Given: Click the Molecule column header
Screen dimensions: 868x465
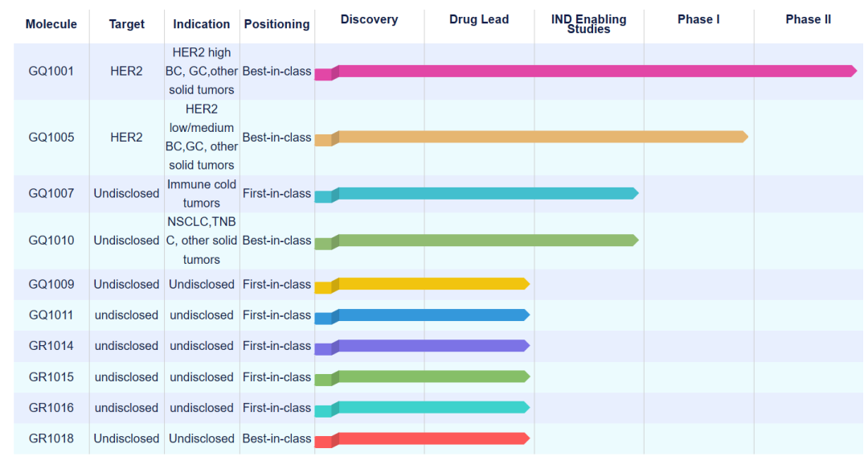Looking at the screenshot, I should coord(51,24).
